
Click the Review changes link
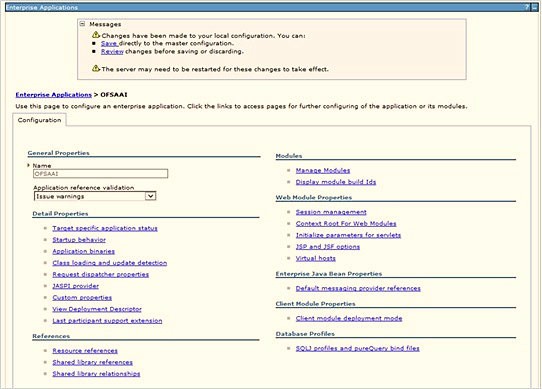coord(112,52)
